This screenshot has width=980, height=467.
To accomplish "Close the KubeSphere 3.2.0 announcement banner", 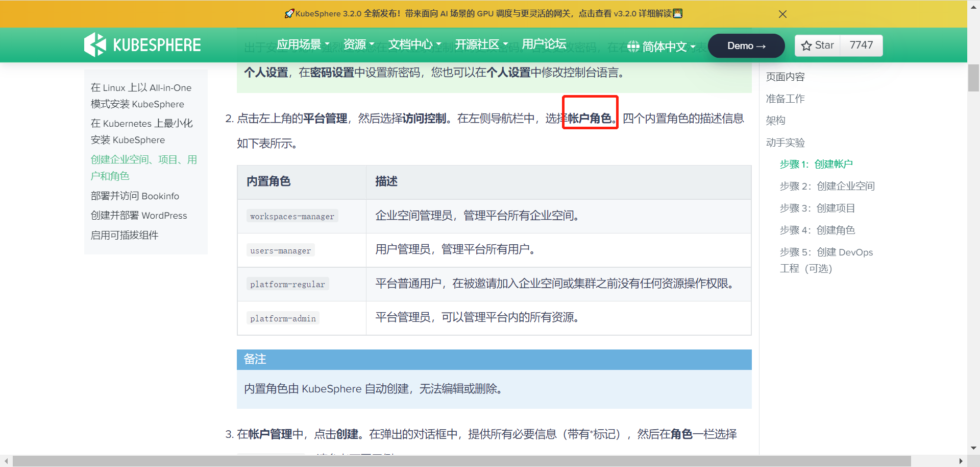I will click(x=782, y=14).
